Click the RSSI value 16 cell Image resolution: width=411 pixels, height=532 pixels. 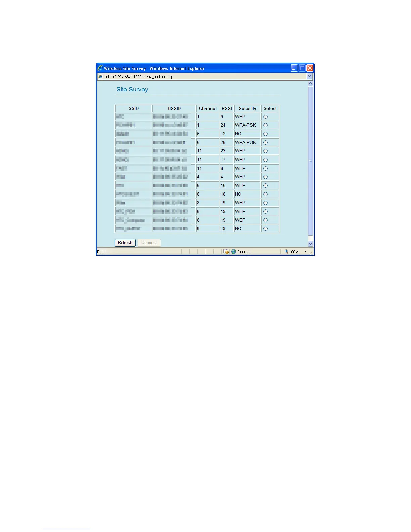(x=227, y=185)
